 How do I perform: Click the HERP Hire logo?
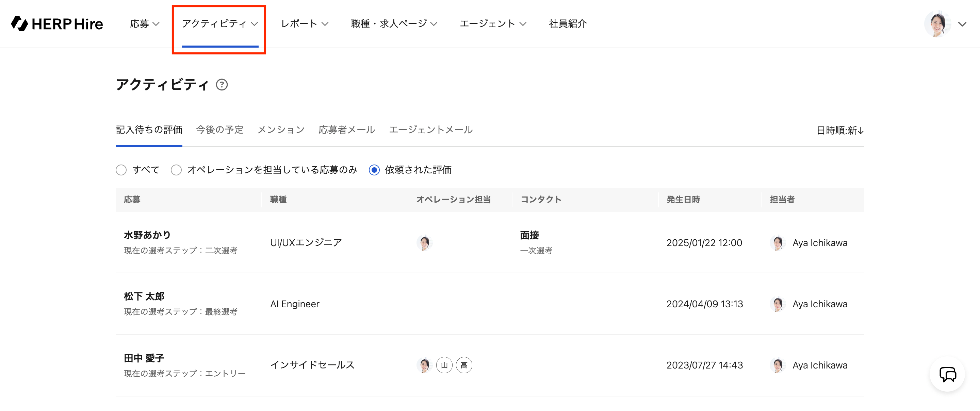[57, 23]
